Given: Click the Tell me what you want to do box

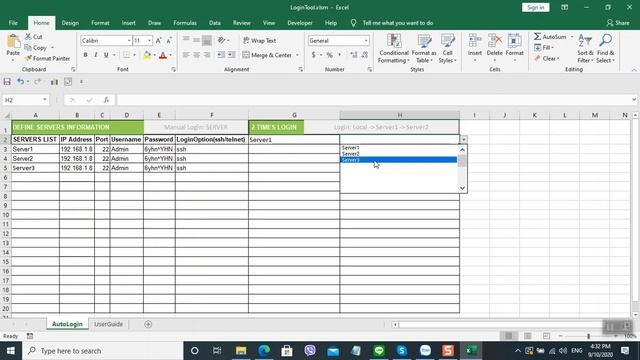Looking at the screenshot, I should coord(398,23).
